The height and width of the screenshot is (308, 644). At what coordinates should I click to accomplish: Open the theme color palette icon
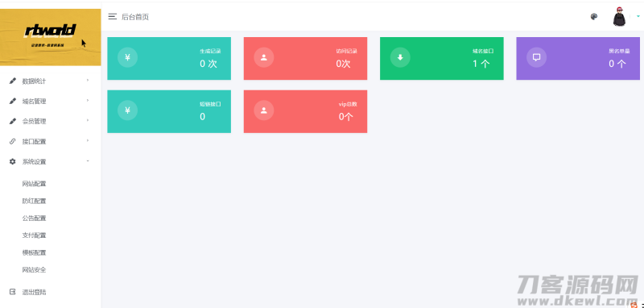pyautogui.click(x=594, y=16)
